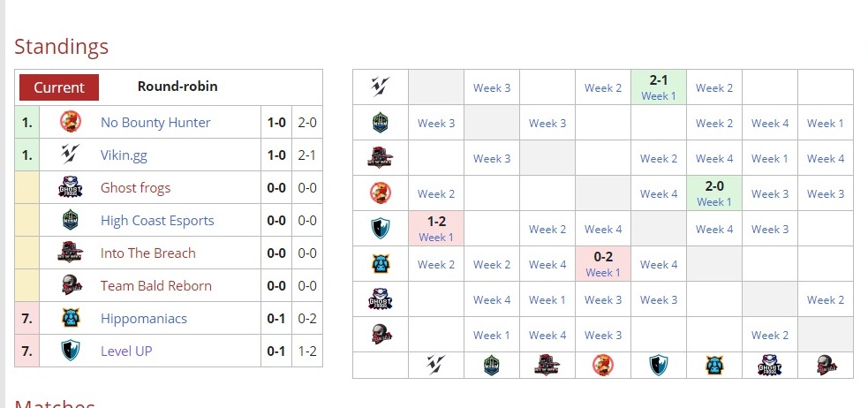Click the green 2-1 Week 1 result cell
Viewport: 868px width, 408px height.
coord(659,87)
